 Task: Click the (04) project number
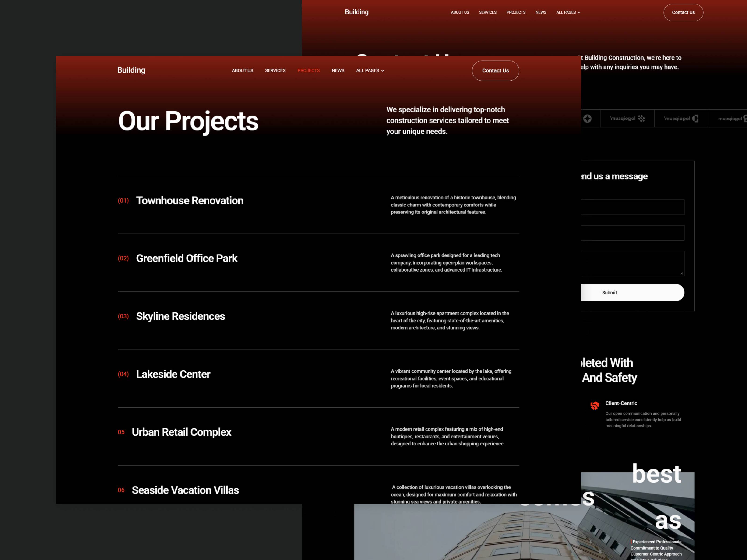coord(123,374)
